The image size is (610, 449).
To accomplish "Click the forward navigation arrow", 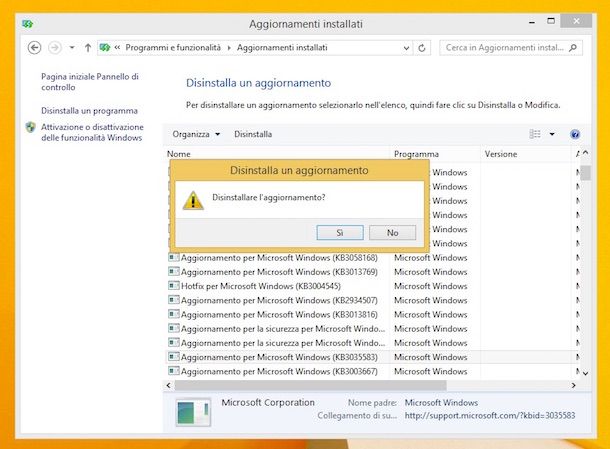I will point(55,48).
